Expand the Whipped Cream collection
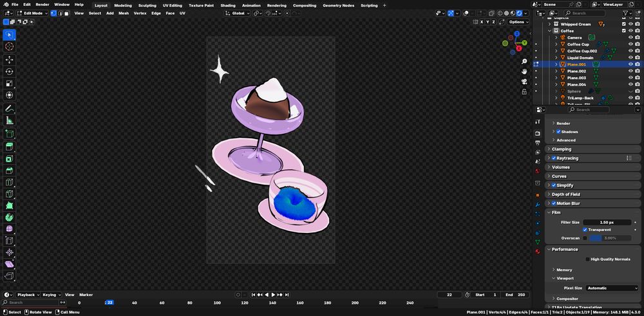Viewport: 644px width, 316px height. (549, 24)
